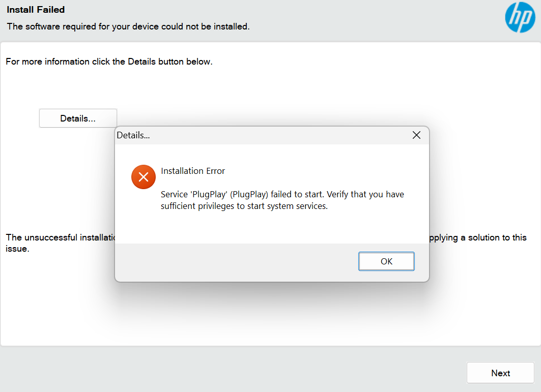This screenshot has height=392, width=541.
Task: Open the Details... button on the left
Action: pyautogui.click(x=78, y=118)
